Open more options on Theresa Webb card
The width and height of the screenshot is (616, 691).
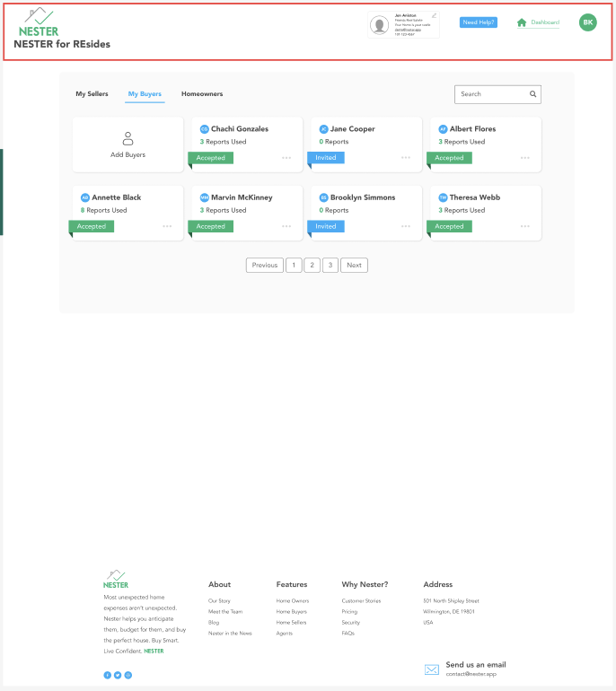[524, 226]
